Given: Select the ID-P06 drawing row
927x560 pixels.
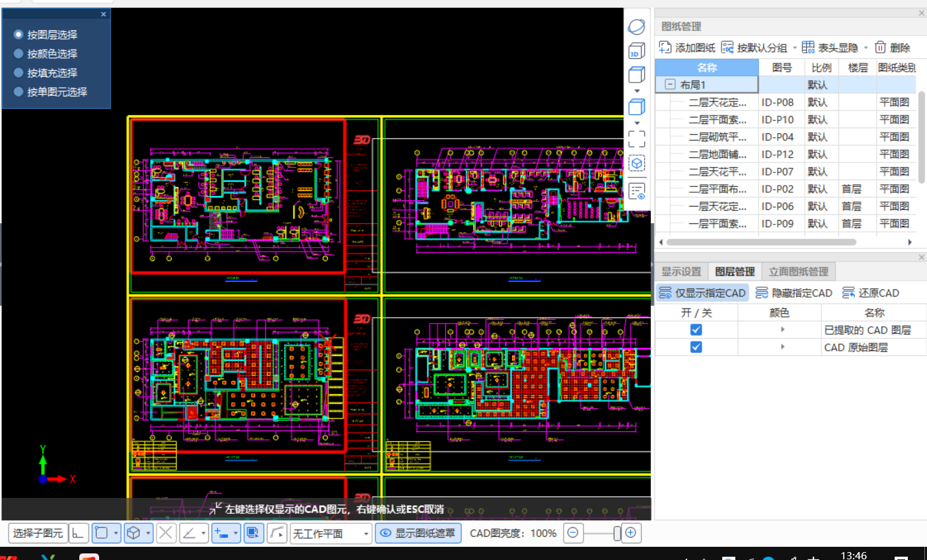Looking at the screenshot, I should (786, 206).
